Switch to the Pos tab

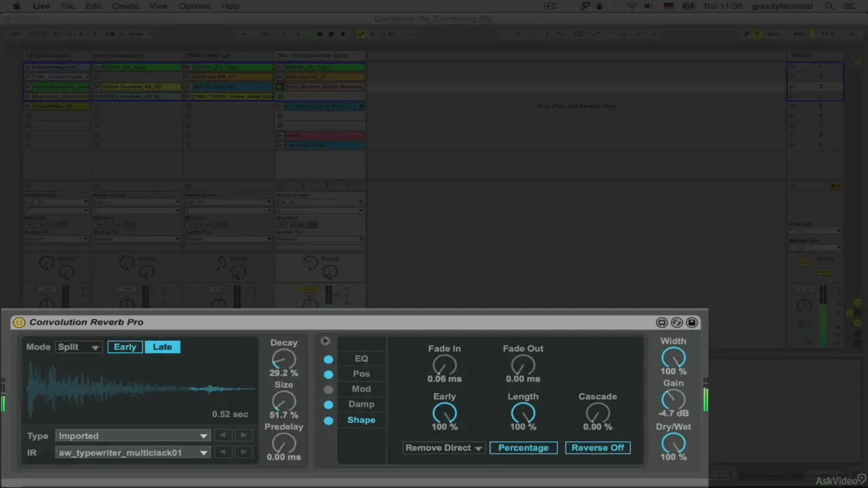tap(361, 374)
